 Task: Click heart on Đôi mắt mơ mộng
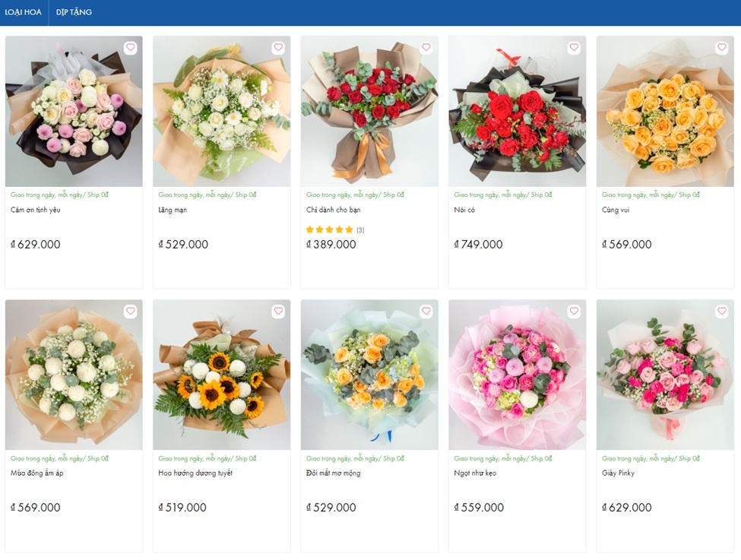(x=426, y=312)
